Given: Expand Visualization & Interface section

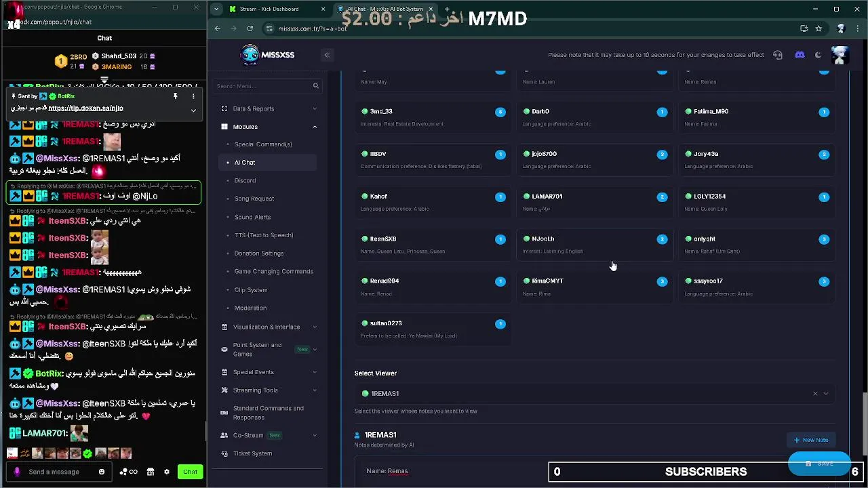Looking at the screenshot, I should 269,327.
